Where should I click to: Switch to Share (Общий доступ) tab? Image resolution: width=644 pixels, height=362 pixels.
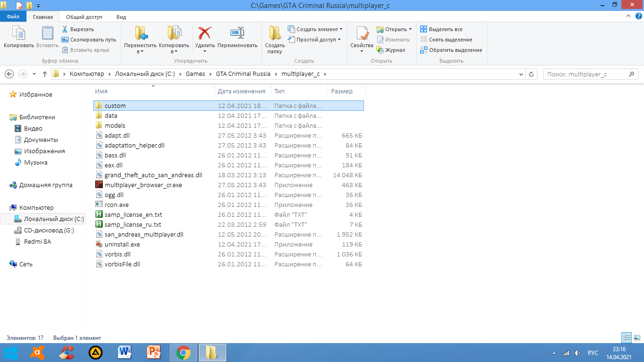coord(84,16)
